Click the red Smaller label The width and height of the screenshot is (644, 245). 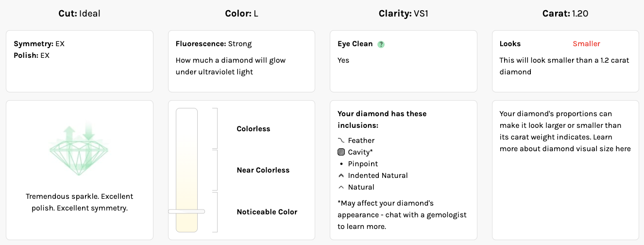click(586, 44)
